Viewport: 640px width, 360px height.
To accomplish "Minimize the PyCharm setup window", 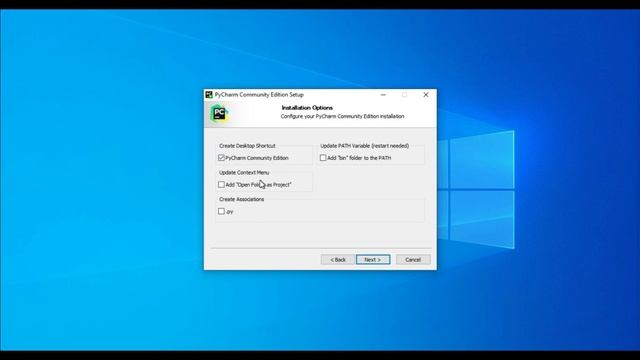I will point(383,95).
